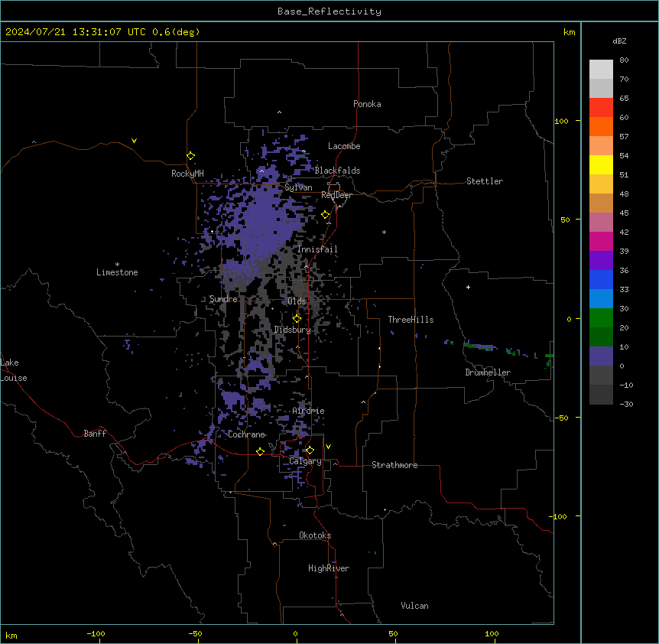Click the Olds town label
The image size is (659, 644).
click(x=297, y=301)
